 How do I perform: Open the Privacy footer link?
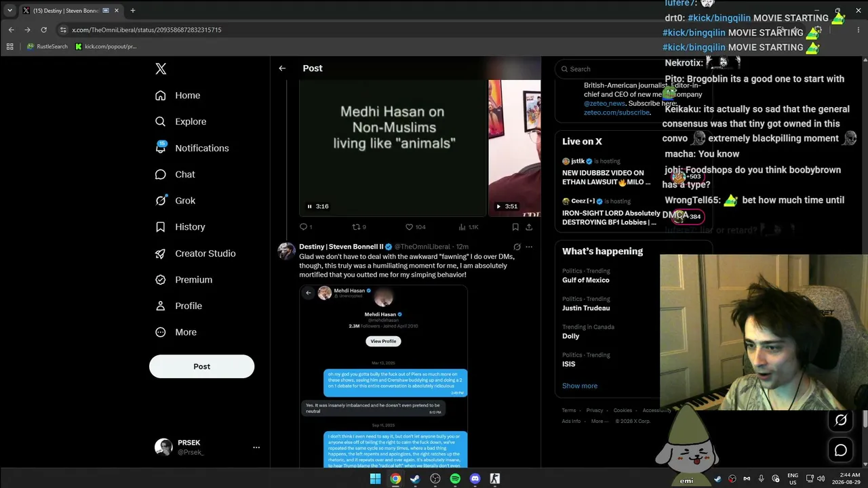coord(595,410)
